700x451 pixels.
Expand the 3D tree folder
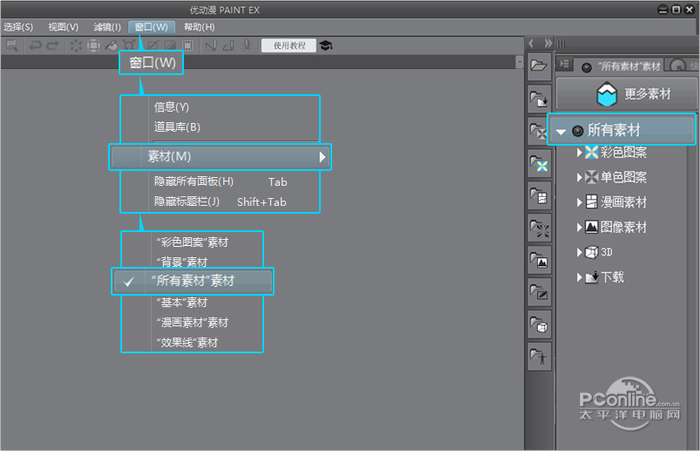579,253
